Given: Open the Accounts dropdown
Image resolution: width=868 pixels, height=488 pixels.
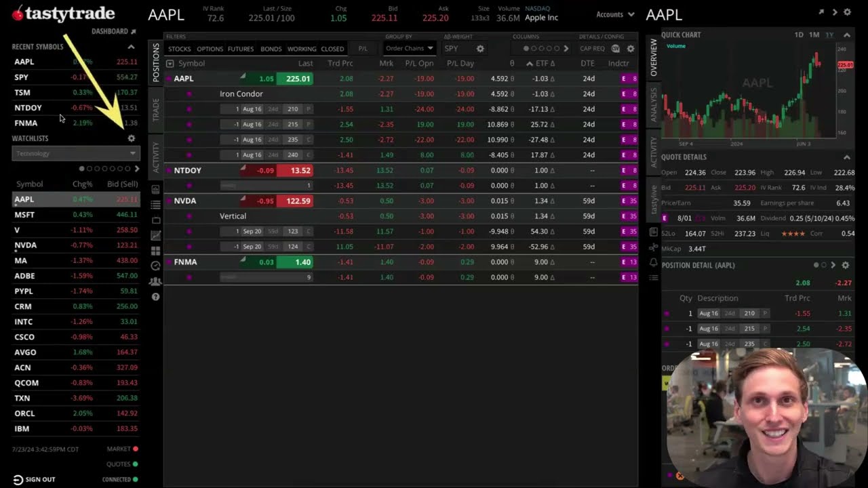Looking at the screenshot, I should pos(615,14).
